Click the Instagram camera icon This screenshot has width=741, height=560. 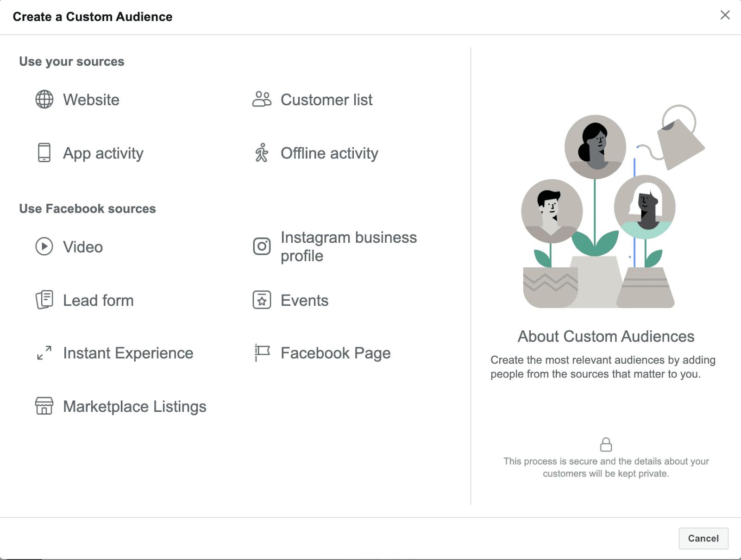click(262, 246)
